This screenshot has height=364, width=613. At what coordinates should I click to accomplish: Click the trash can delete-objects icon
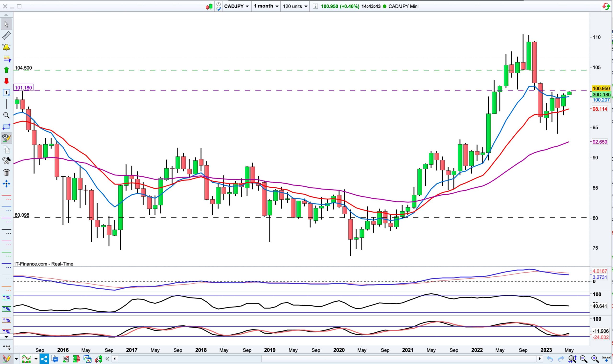click(x=6, y=172)
